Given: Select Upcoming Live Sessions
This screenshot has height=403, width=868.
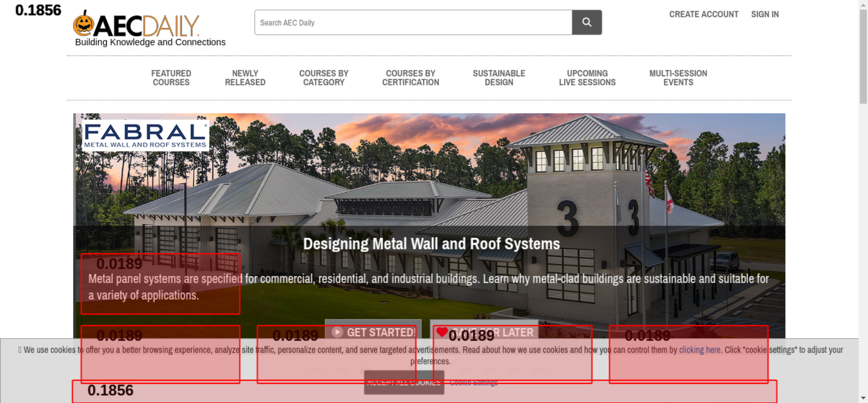Looking at the screenshot, I should (587, 78).
